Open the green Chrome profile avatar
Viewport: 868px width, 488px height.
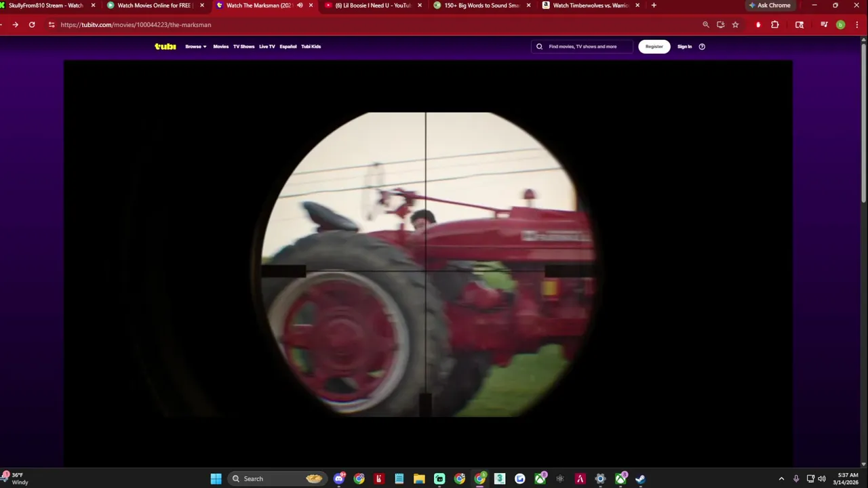coord(841,24)
